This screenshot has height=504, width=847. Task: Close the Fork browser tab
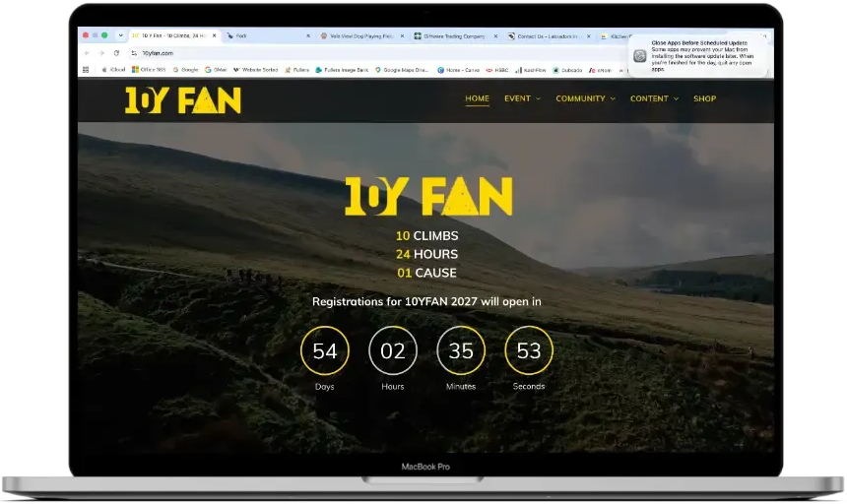308,36
